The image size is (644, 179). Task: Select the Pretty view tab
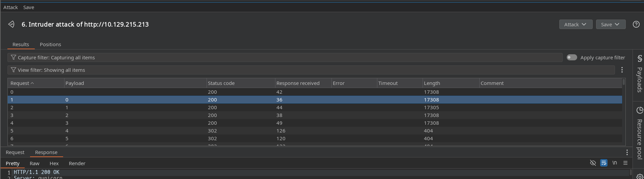[x=12, y=163]
